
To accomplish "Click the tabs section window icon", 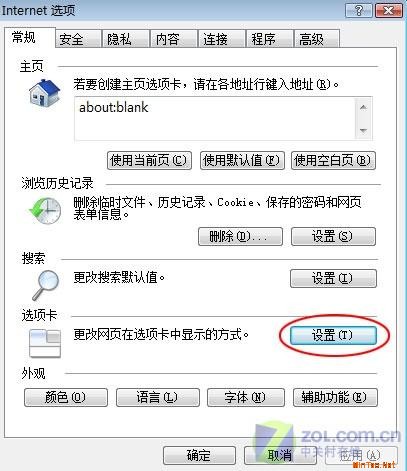I will (45, 343).
